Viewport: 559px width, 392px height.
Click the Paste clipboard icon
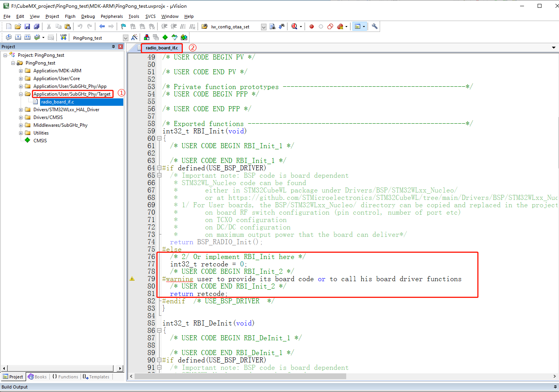68,26
